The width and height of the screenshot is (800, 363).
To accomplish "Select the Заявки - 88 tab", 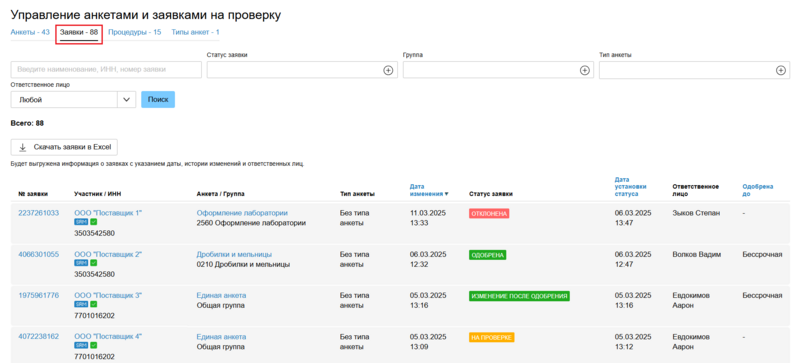I will 79,33.
